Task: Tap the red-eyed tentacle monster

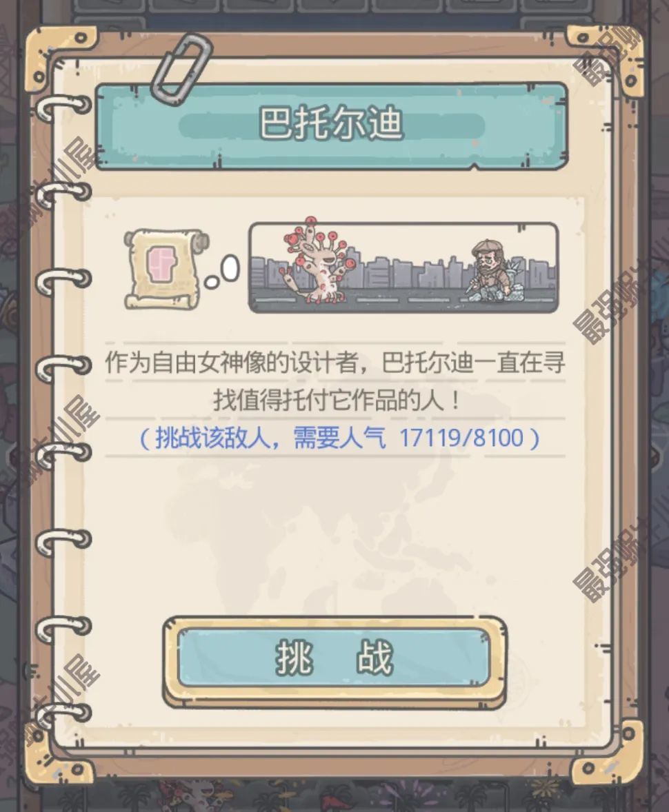Action: pos(317,261)
